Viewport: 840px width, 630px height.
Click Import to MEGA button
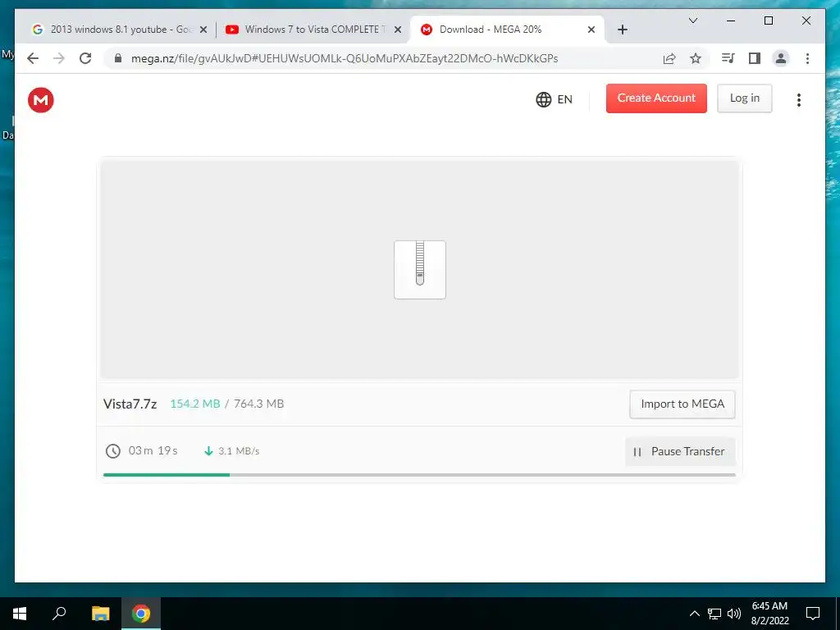tap(682, 404)
